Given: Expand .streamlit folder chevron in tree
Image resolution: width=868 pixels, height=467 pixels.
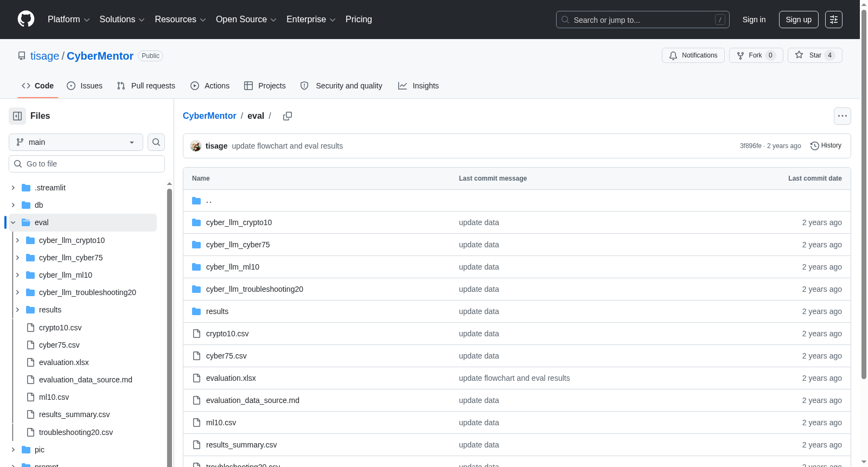Looking at the screenshot, I should 13,188.
